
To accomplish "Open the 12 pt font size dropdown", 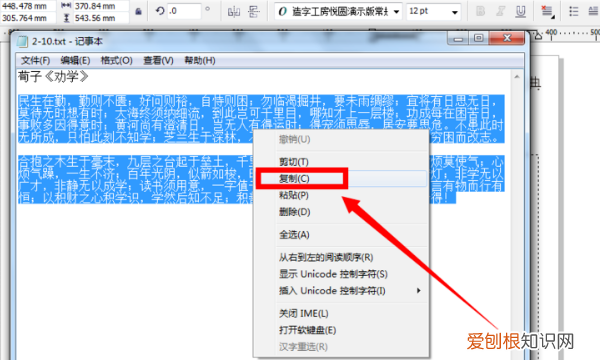I will [x=455, y=12].
